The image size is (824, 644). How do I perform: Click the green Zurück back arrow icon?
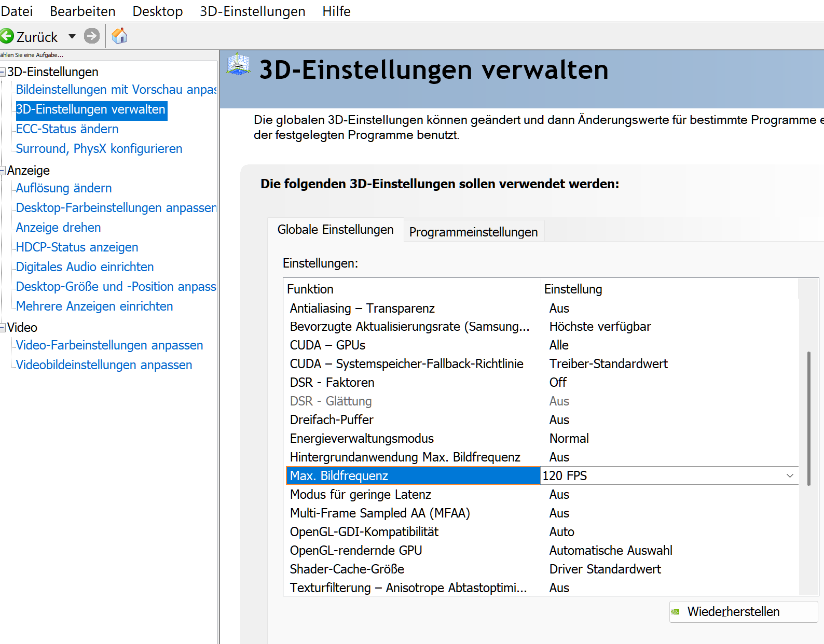(7, 36)
